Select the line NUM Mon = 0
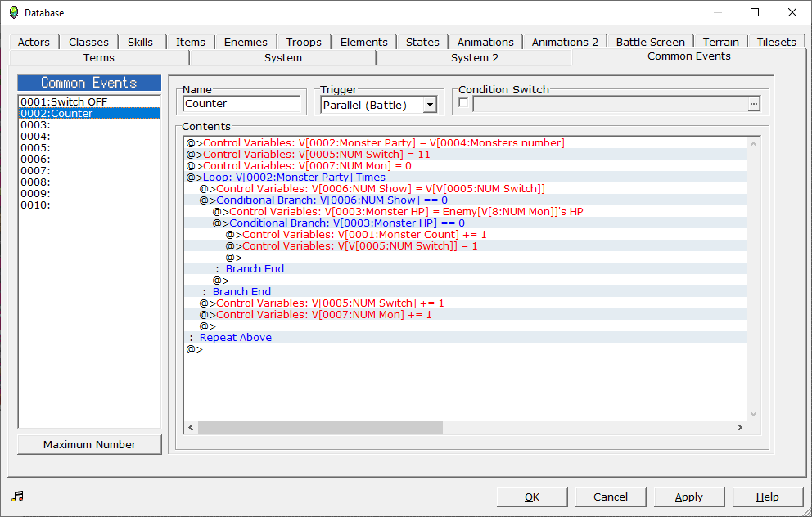 click(466, 165)
